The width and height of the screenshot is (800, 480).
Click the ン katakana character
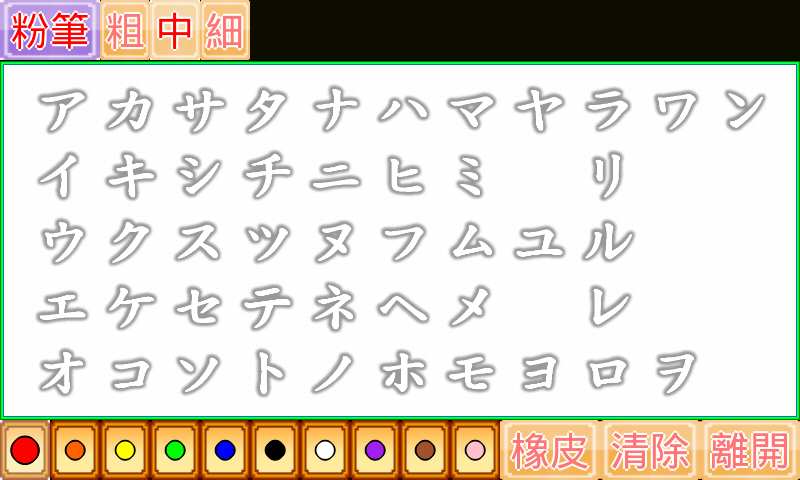tap(744, 109)
